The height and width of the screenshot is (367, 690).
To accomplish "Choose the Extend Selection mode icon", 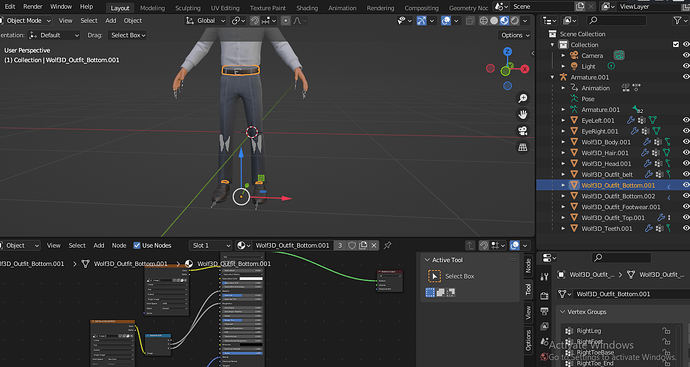I will (x=440, y=292).
